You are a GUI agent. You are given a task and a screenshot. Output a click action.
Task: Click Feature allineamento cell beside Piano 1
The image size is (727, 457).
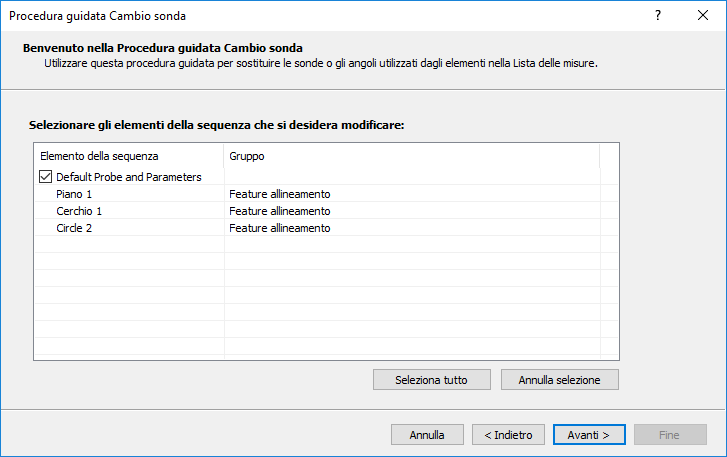(280, 194)
